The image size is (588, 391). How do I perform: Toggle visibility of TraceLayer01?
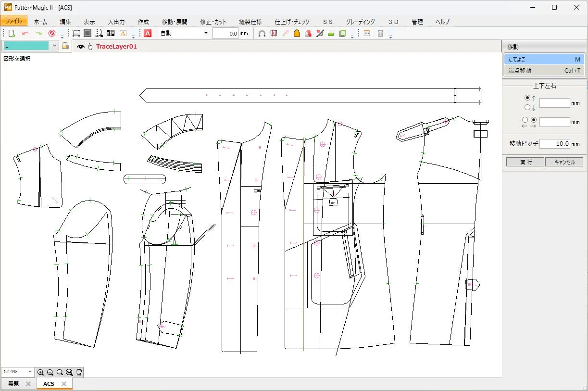[81, 46]
